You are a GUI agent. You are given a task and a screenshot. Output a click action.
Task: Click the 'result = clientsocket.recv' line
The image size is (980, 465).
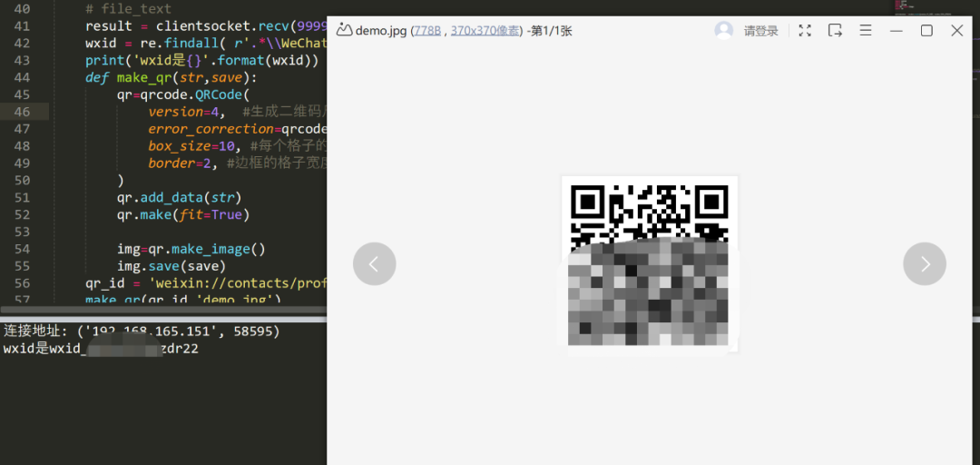(x=206, y=27)
